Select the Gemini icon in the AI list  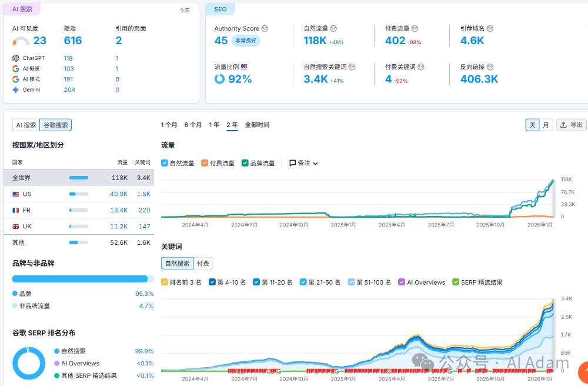(15, 89)
